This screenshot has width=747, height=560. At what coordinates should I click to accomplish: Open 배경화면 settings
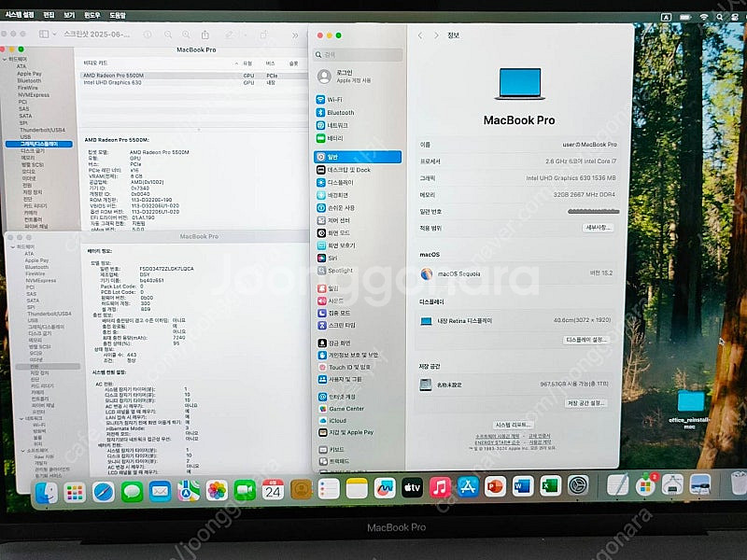332,195
